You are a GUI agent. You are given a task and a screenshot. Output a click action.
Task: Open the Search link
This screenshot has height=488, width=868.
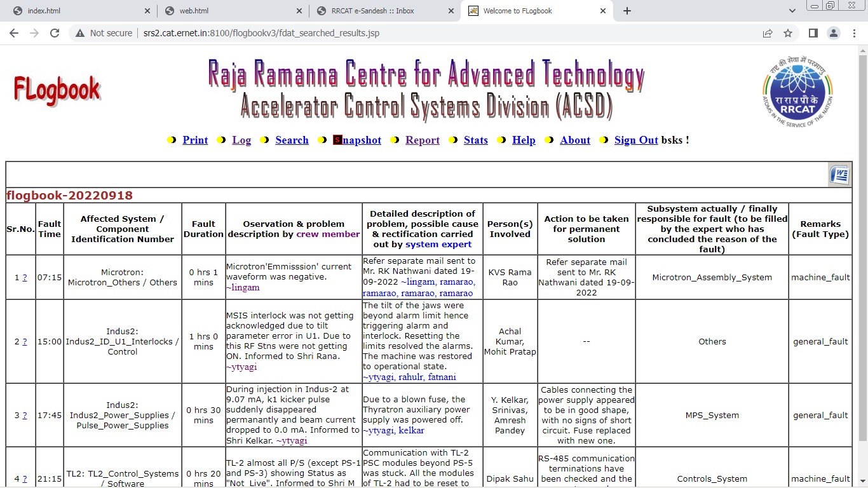pyautogui.click(x=292, y=140)
